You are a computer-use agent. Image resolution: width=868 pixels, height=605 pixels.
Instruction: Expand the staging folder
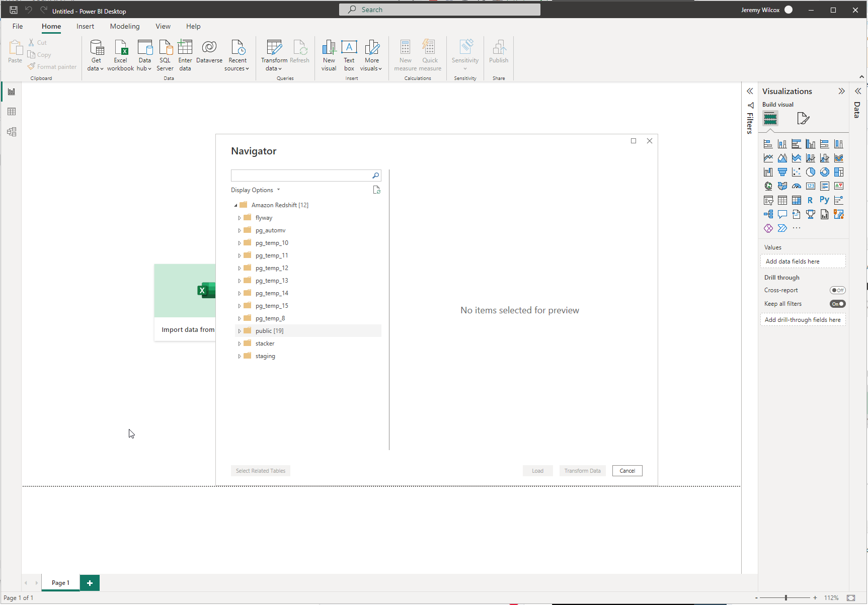[240, 356]
